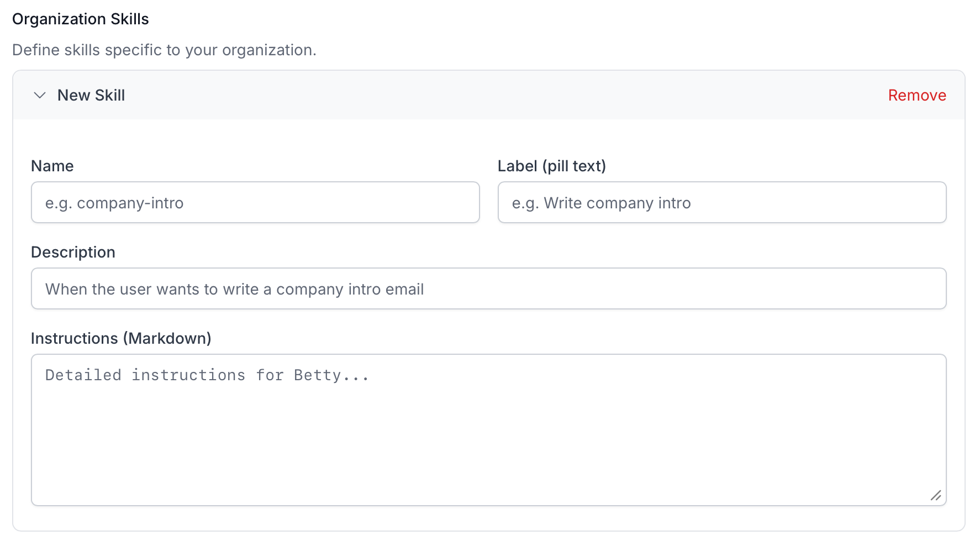Click the Name field label
The width and height of the screenshot is (980, 546).
coord(52,166)
